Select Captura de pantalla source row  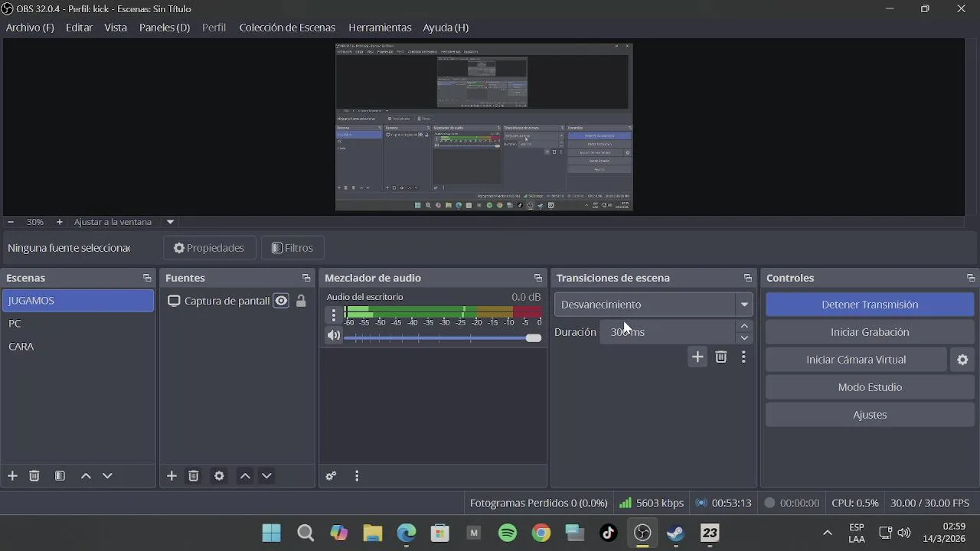click(x=237, y=301)
